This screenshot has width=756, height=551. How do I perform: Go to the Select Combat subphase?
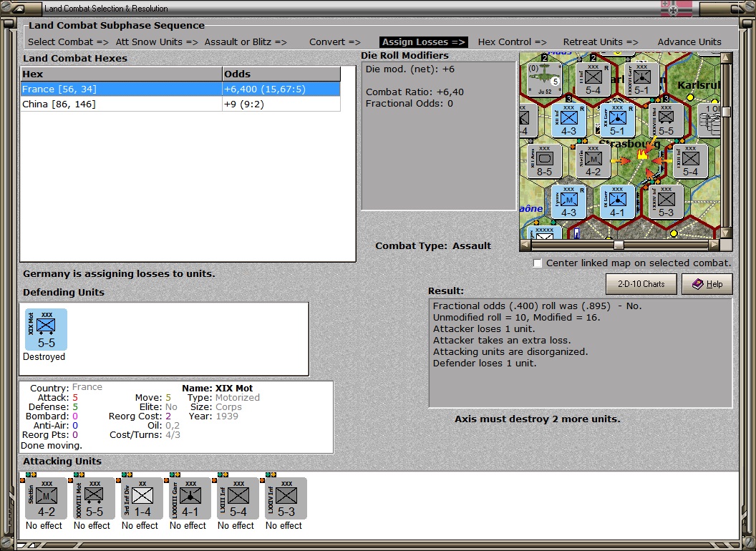(x=68, y=42)
